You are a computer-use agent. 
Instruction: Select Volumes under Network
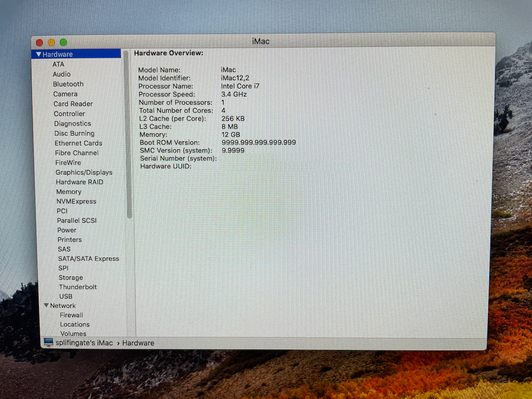point(74,334)
